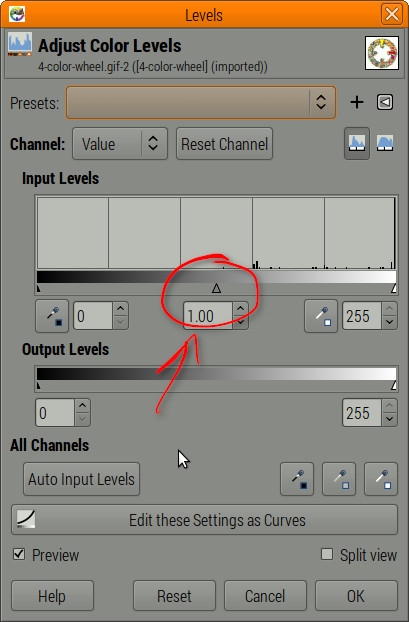Pick white point eyedropper for input levels
Screen dimensions: 409x622
321,316
